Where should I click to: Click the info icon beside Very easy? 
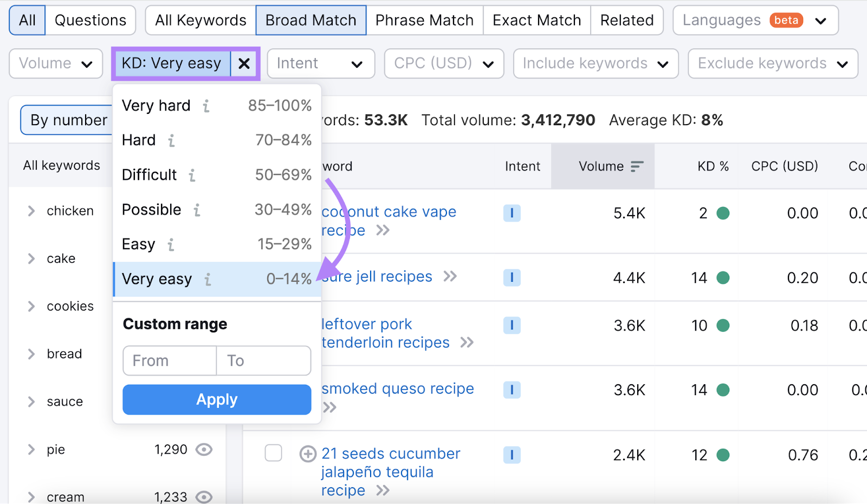click(206, 279)
